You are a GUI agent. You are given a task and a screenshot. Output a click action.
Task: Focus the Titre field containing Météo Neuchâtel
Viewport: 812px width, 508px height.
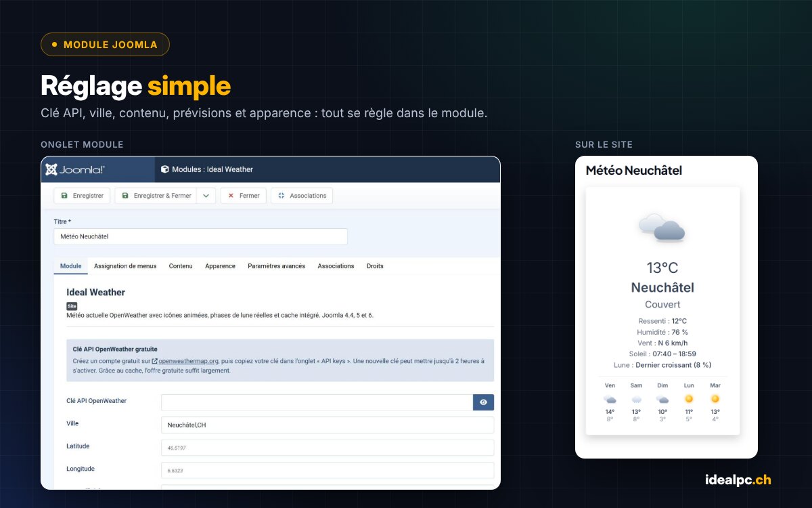[x=200, y=236]
